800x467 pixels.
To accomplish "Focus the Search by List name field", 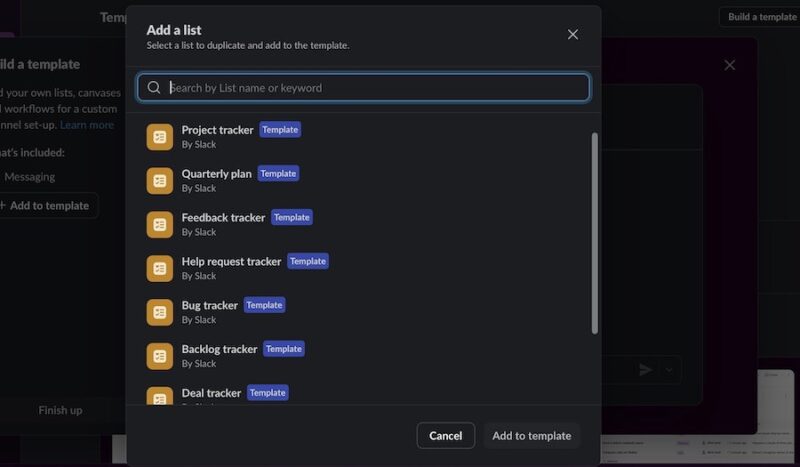I will [x=364, y=87].
